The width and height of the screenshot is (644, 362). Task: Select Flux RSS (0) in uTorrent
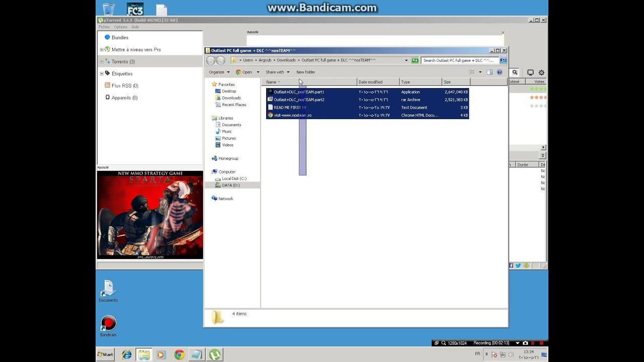click(x=125, y=85)
